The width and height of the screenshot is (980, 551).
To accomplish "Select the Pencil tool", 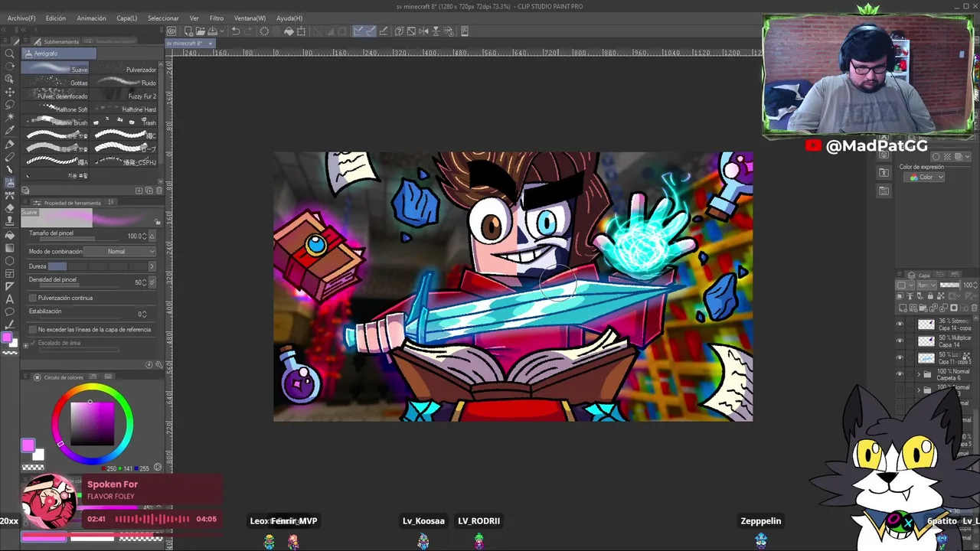I will click(x=9, y=156).
